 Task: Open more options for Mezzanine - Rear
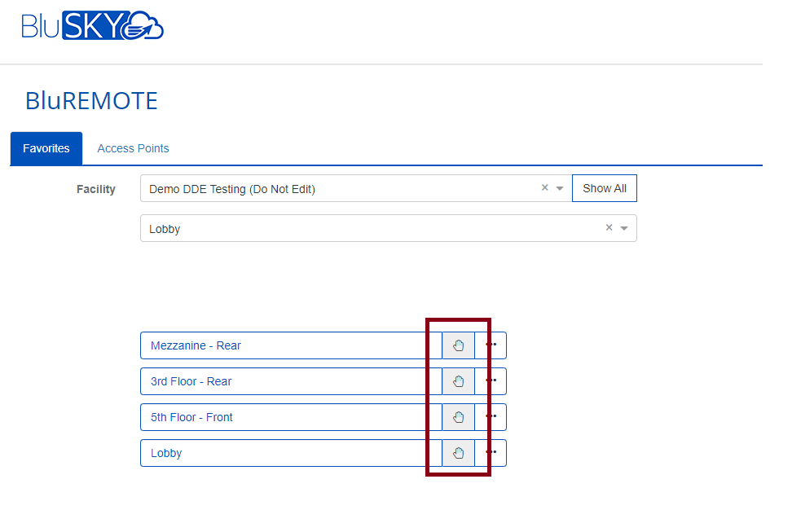click(491, 345)
